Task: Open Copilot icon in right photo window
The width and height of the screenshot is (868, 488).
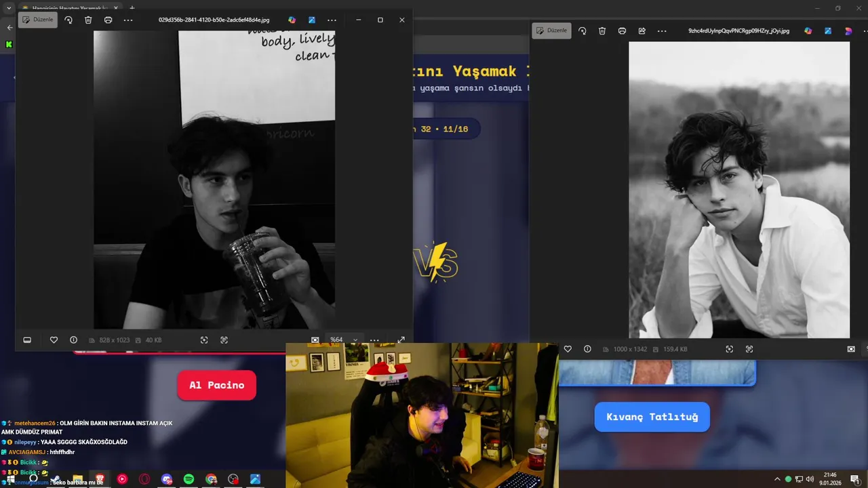Action: click(x=808, y=30)
